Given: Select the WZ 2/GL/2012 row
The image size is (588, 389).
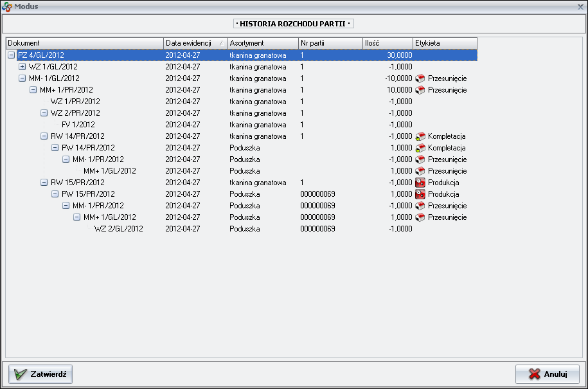Looking at the screenshot, I should point(118,229).
